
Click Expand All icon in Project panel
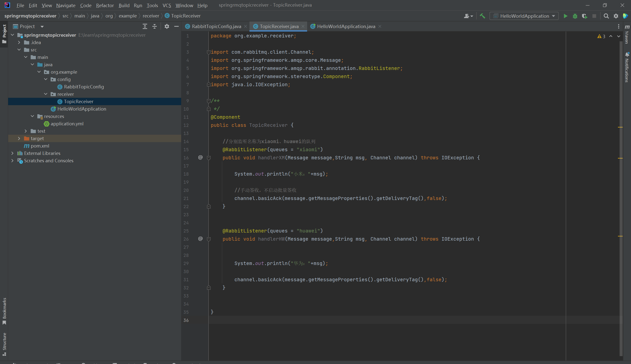pos(145,27)
